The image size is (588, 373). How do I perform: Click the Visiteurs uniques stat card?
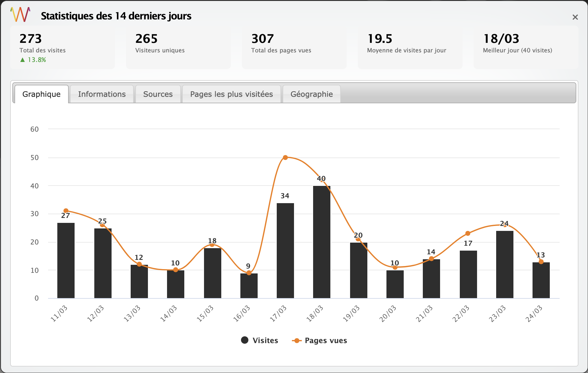[178, 47]
